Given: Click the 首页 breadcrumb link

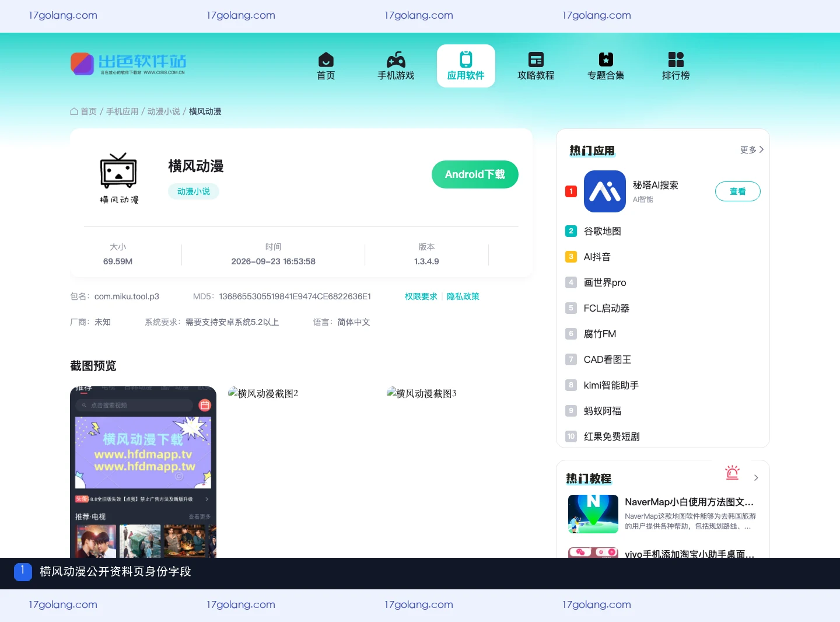Looking at the screenshot, I should (x=89, y=111).
